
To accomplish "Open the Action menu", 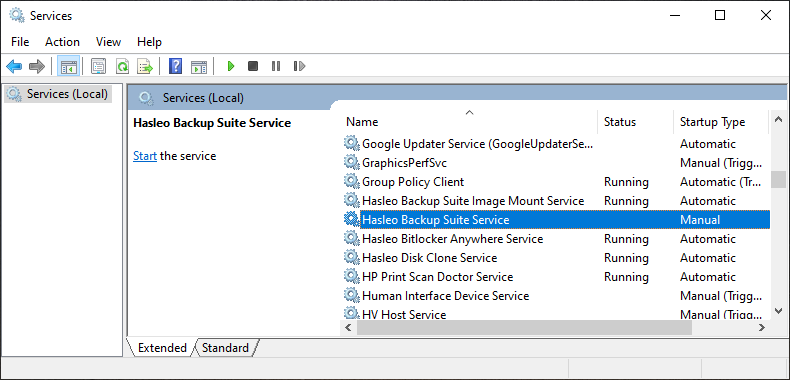I will tap(62, 42).
